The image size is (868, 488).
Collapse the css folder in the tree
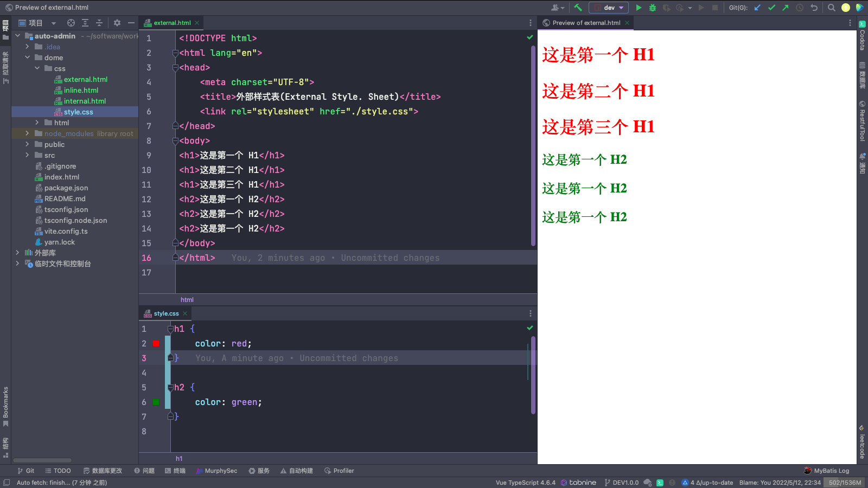pos(37,68)
